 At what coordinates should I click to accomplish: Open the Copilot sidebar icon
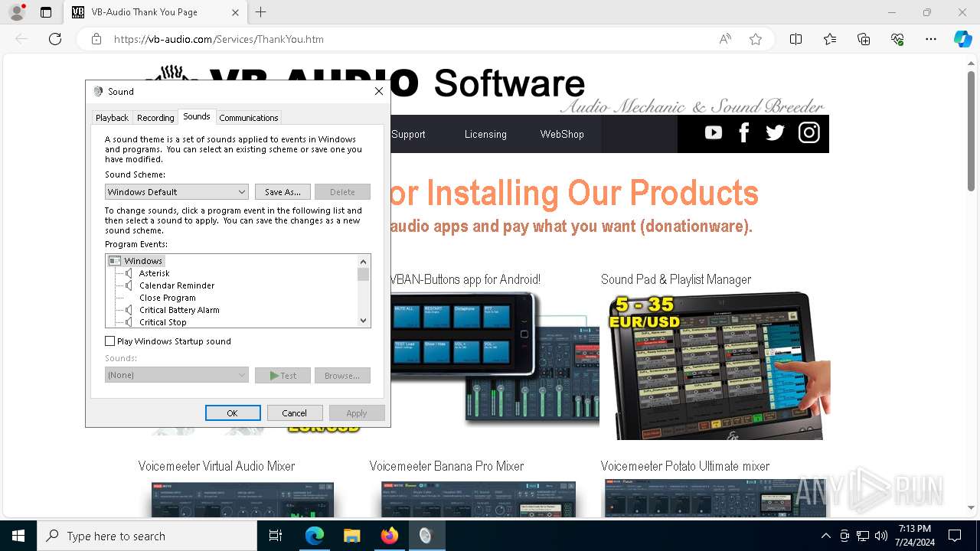pos(962,39)
